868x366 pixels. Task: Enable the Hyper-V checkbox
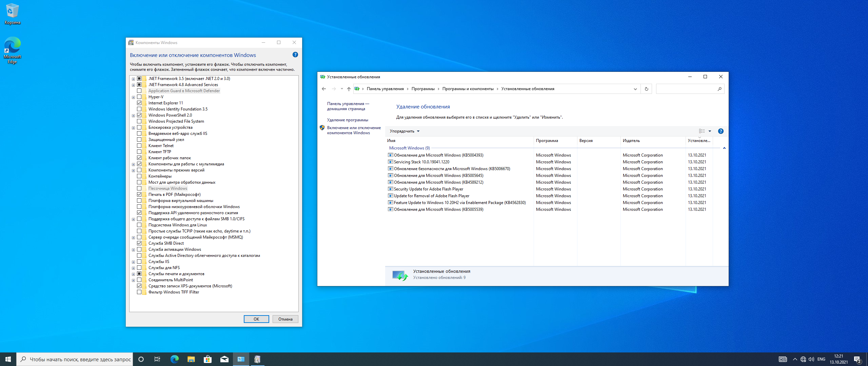point(139,97)
